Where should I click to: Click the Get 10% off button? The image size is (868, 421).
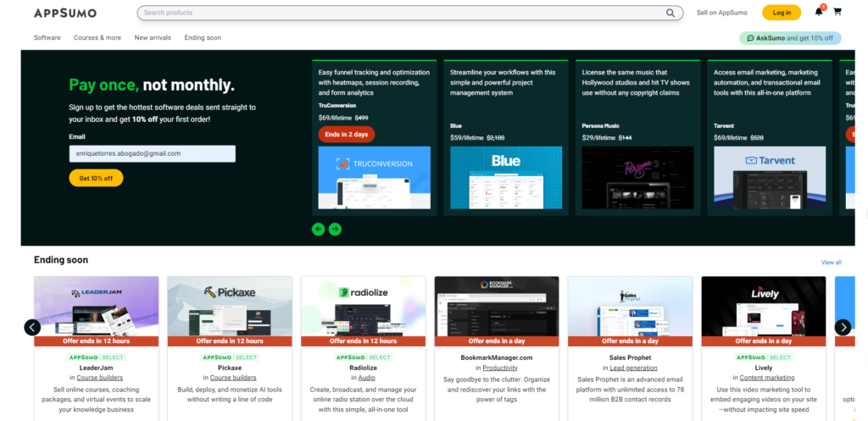click(x=96, y=178)
